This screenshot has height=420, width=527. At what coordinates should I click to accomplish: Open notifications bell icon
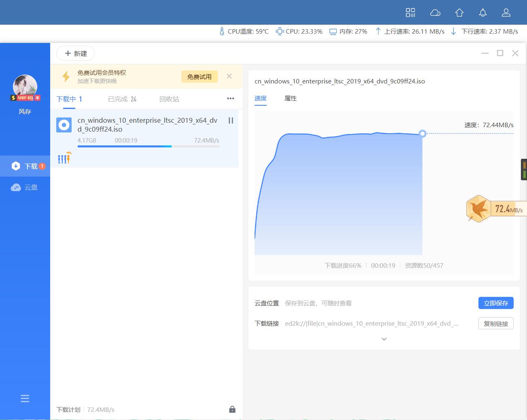pyautogui.click(x=482, y=13)
